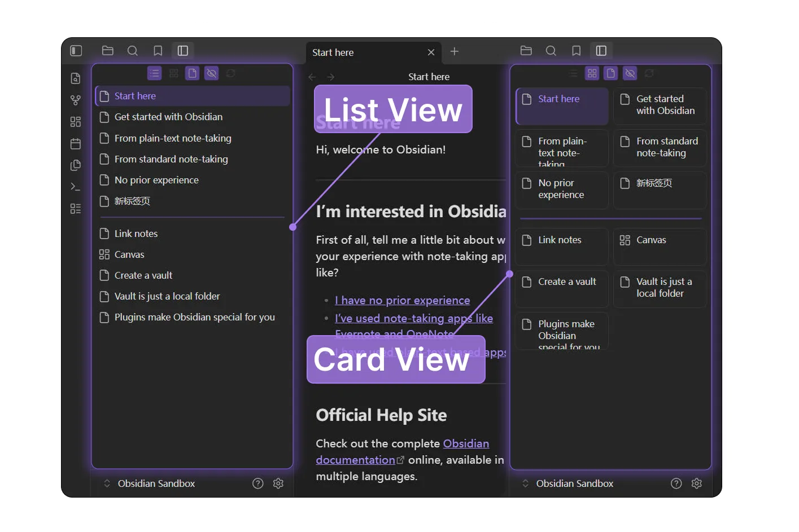Open the magnifier search icon in the right sidebar header
The width and height of the screenshot is (799, 532).
[551, 51]
